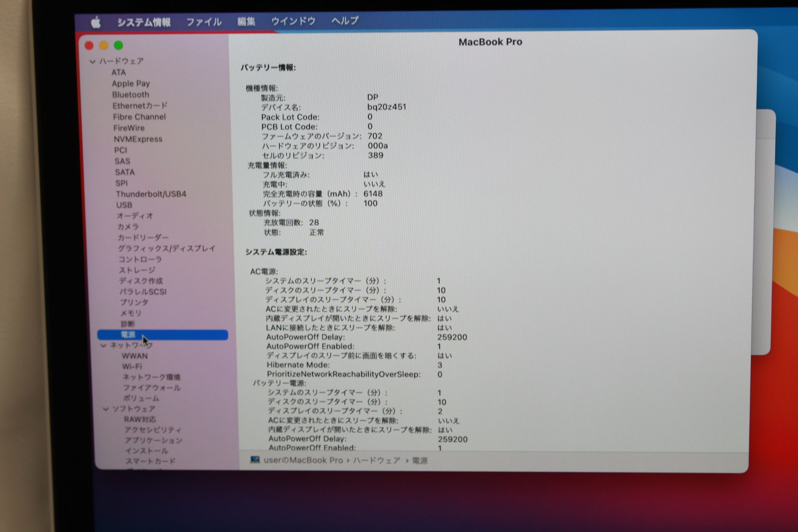798x532 pixels.
Task: Collapse the ネットワーク section
Action: pos(103,345)
